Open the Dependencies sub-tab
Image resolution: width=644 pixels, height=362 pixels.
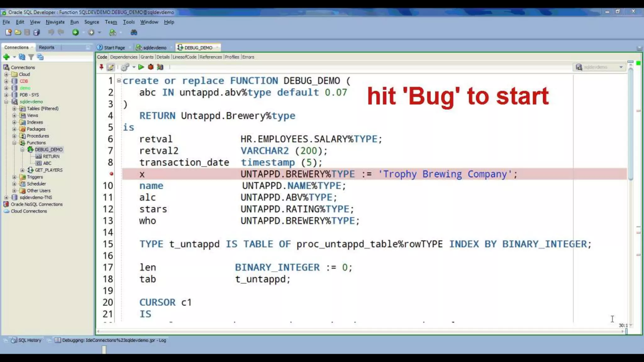tap(124, 57)
